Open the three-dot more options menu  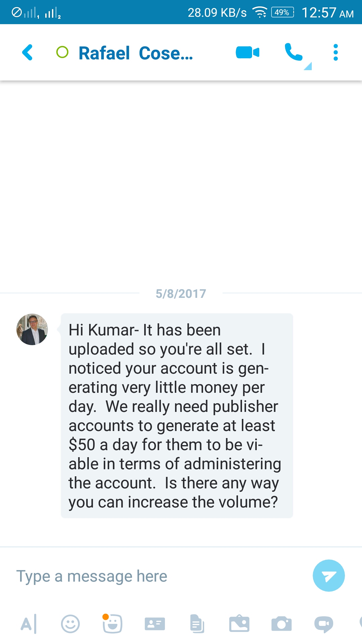(x=336, y=53)
